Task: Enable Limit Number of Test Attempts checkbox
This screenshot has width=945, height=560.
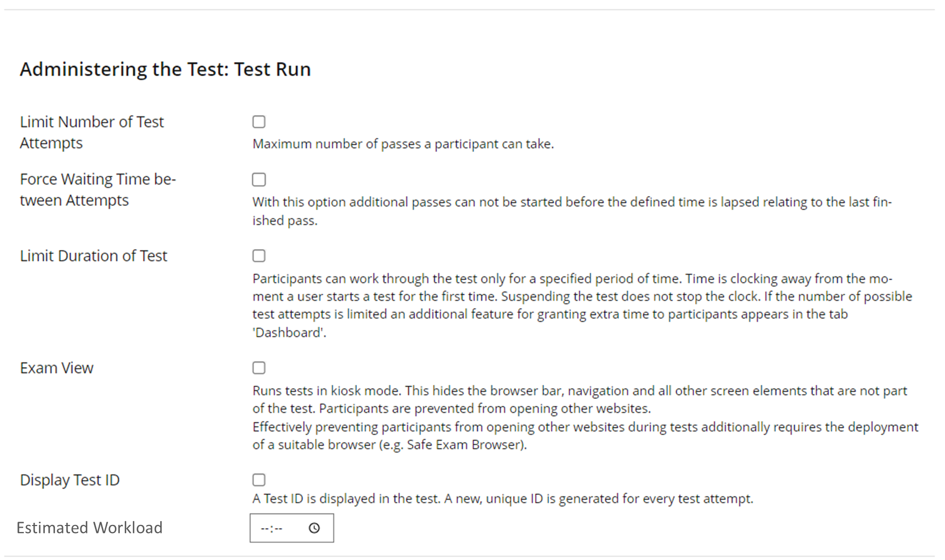Action: pos(259,122)
